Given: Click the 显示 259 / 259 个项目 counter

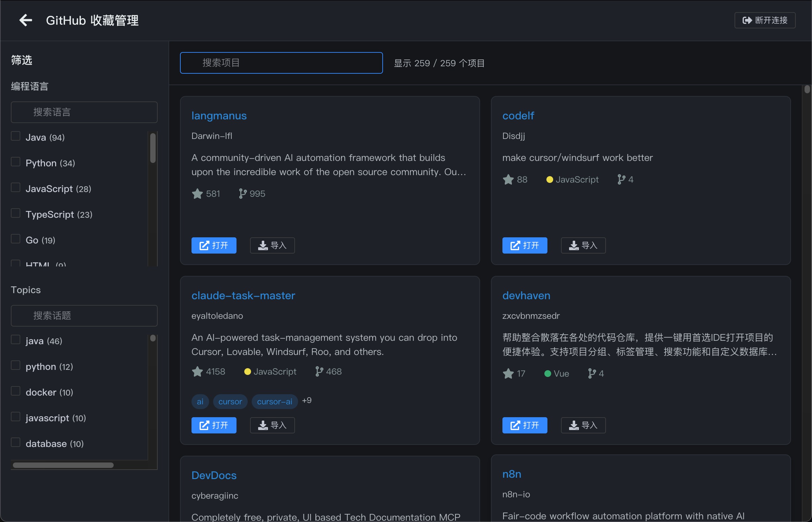Looking at the screenshot, I should [x=439, y=63].
